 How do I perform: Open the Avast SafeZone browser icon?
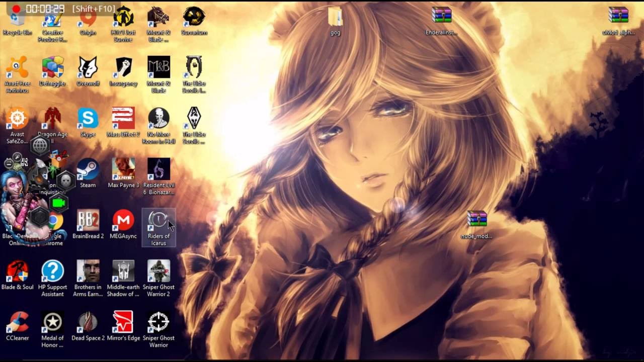coord(17,126)
